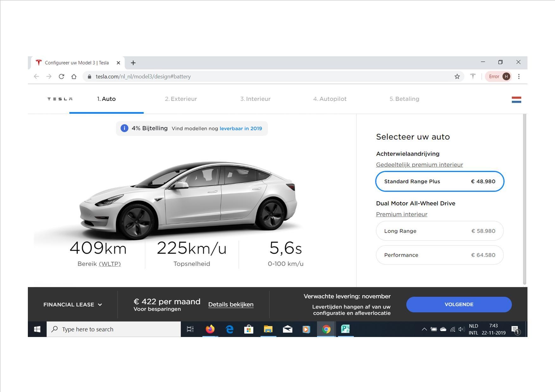Click the volume icon in system tray
This screenshot has width=555, height=392.
(x=462, y=329)
